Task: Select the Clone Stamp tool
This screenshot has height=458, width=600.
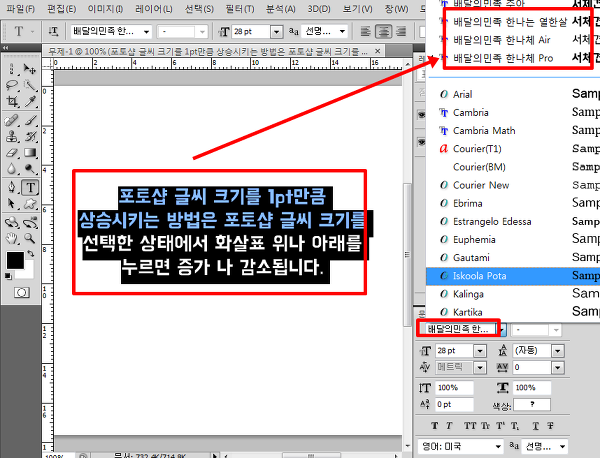Action: [12, 137]
